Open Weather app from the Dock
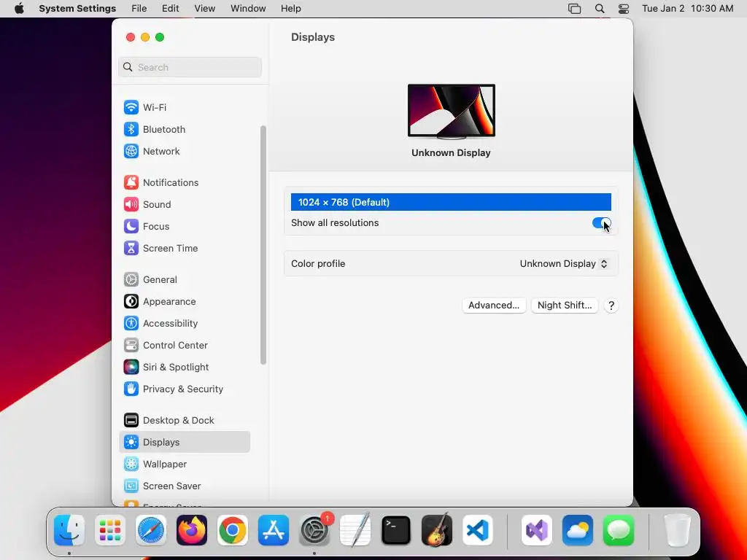747x560 pixels. click(578, 530)
